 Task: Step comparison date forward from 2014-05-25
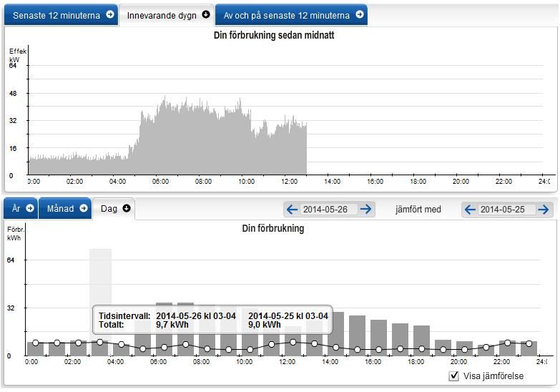tap(544, 209)
